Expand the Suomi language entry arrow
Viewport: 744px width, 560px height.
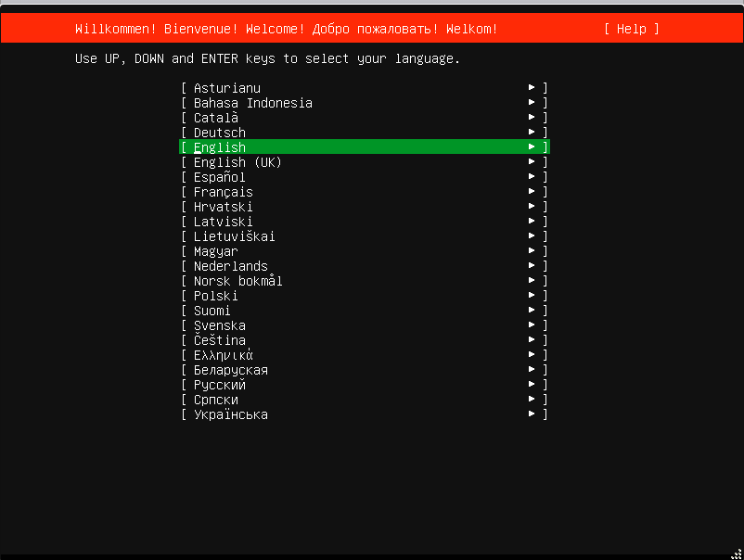[x=532, y=311]
